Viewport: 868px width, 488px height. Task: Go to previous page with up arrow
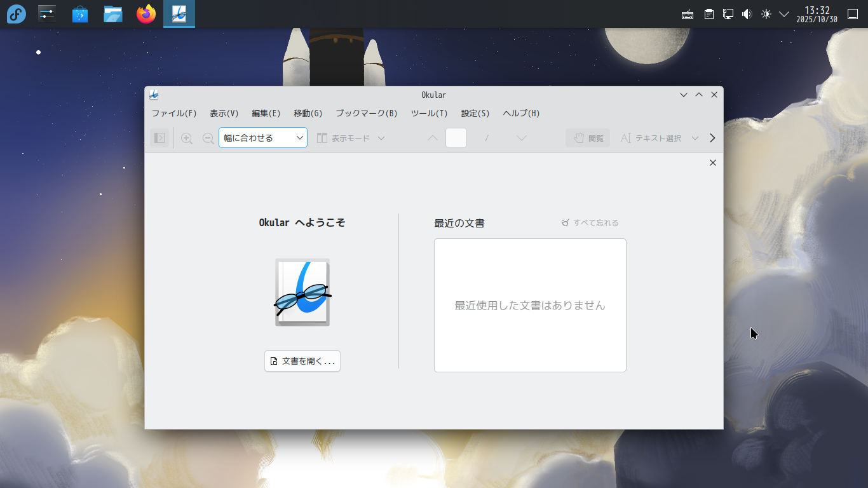pos(433,138)
